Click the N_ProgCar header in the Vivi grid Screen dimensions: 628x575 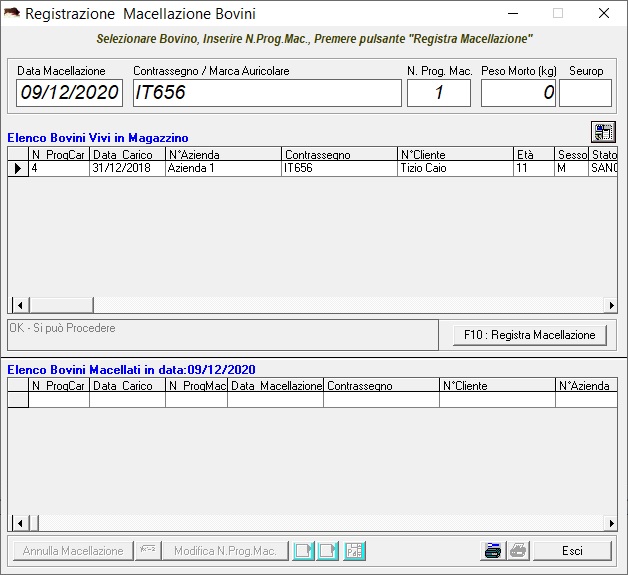(59, 155)
